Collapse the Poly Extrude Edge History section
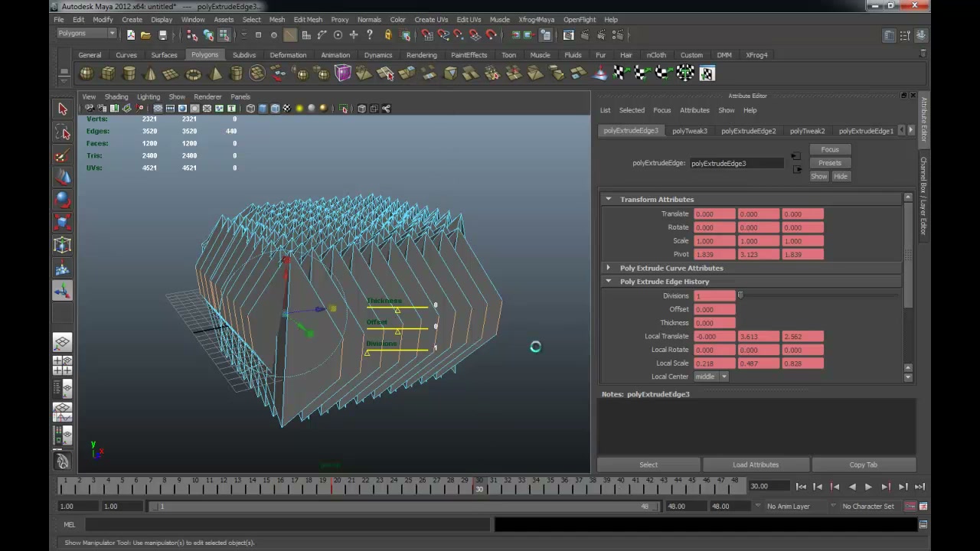Viewport: 980px width, 551px height. (x=609, y=282)
